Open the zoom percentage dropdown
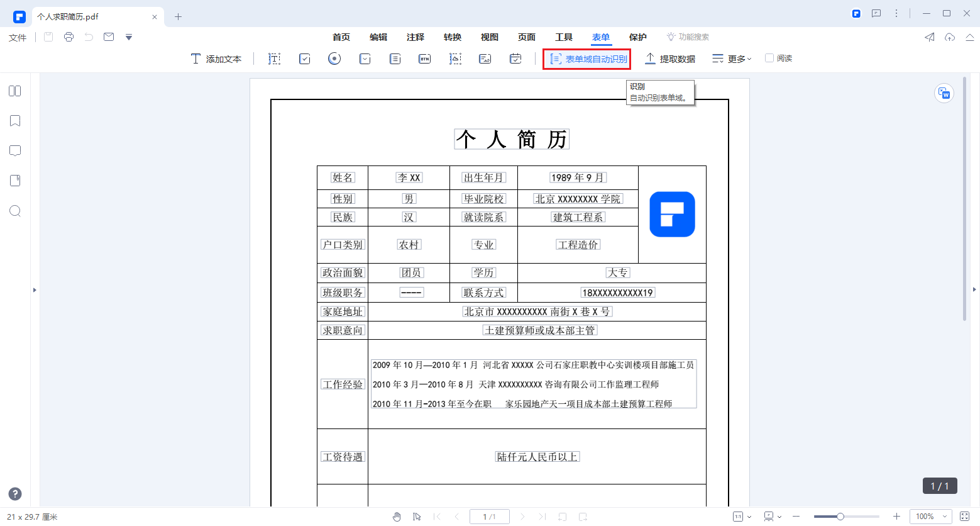Screen dimensions: 980x526 930,516
